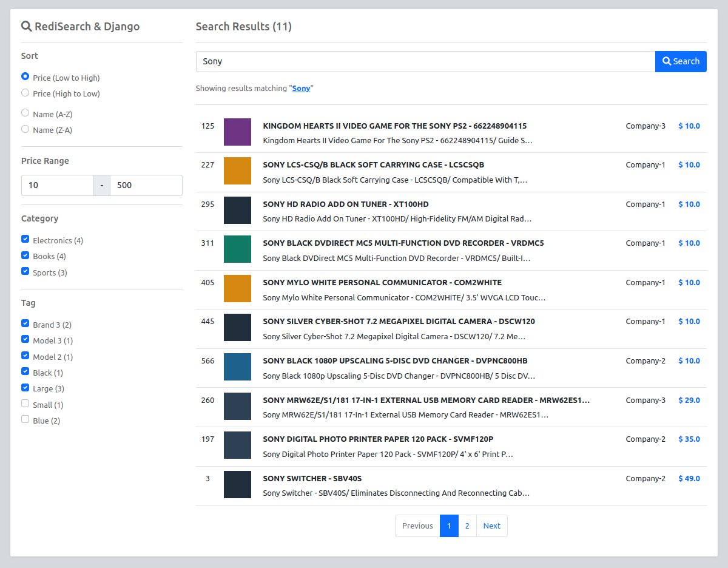
Task: Click the blue Search button
Action: 681,61
